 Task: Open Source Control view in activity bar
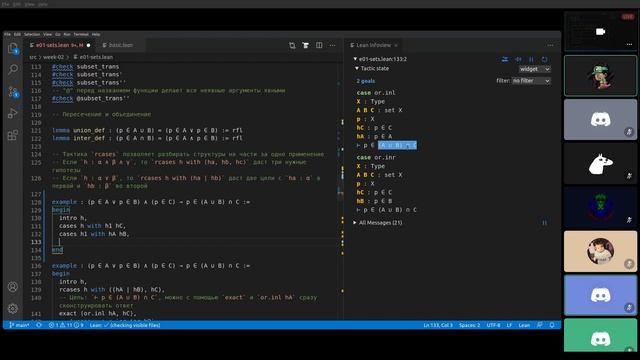13,92
